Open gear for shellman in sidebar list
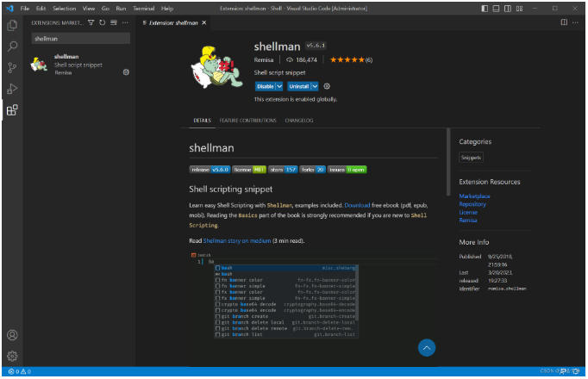The image size is (588, 379). point(126,71)
